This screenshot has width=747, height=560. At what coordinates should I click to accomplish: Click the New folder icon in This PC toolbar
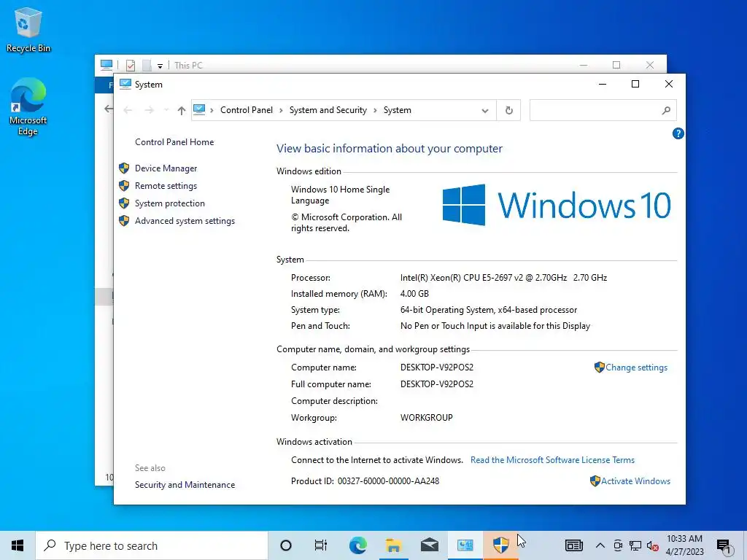point(147,65)
